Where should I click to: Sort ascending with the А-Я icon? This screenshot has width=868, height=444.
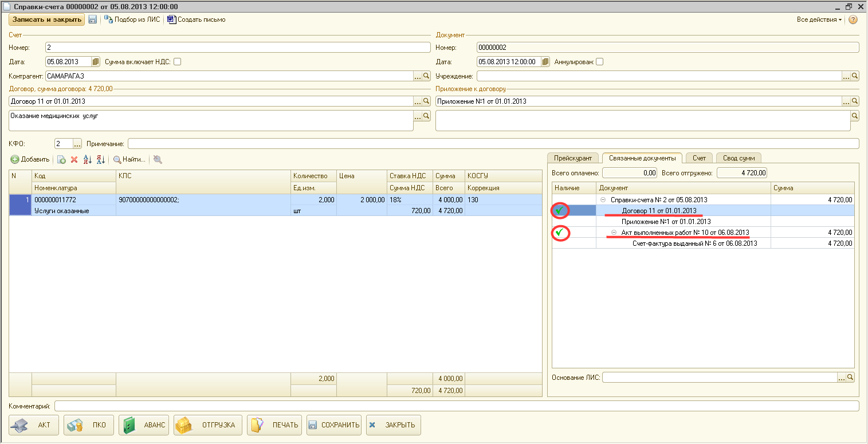click(x=88, y=160)
